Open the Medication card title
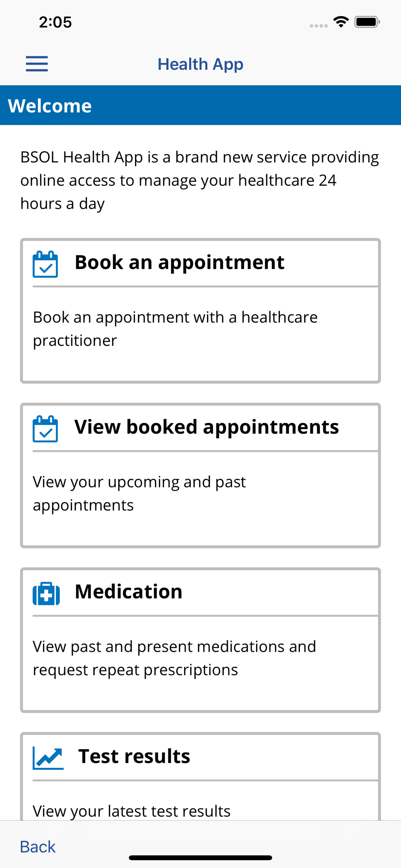 [x=128, y=592]
